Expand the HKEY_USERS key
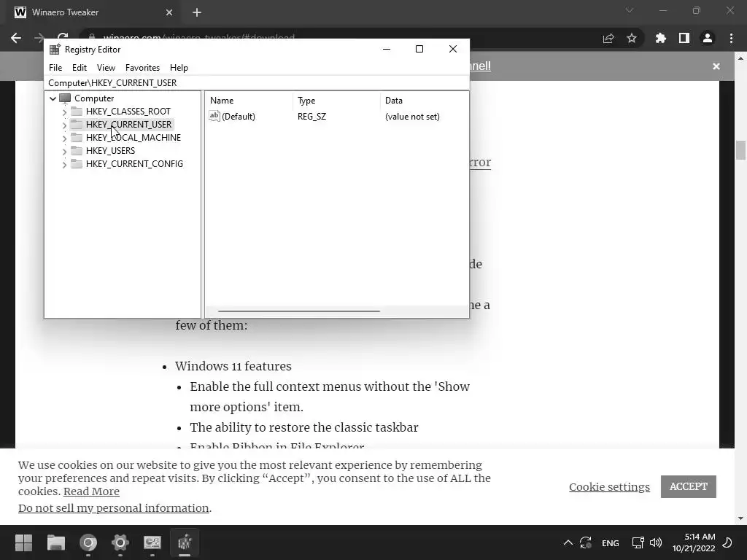 pos(64,152)
